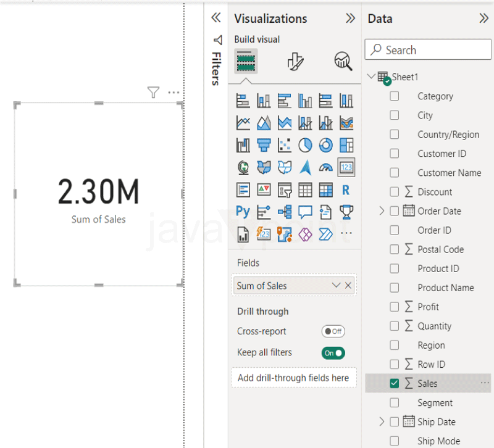This screenshot has width=494, height=448.
Task: Select the Slicer visual
Action: click(285, 190)
